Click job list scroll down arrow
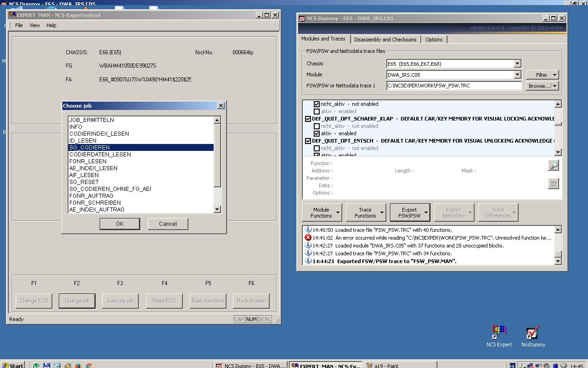The width and height of the screenshot is (588, 368). [x=217, y=209]
